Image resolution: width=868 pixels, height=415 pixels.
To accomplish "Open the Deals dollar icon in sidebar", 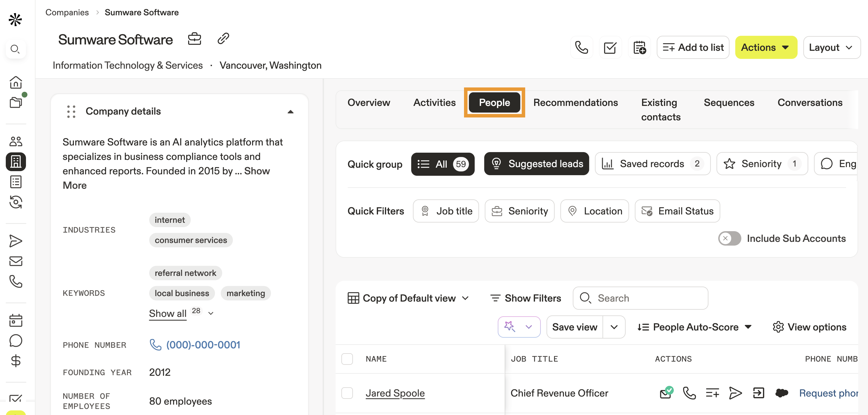I will tap(16, 361).
